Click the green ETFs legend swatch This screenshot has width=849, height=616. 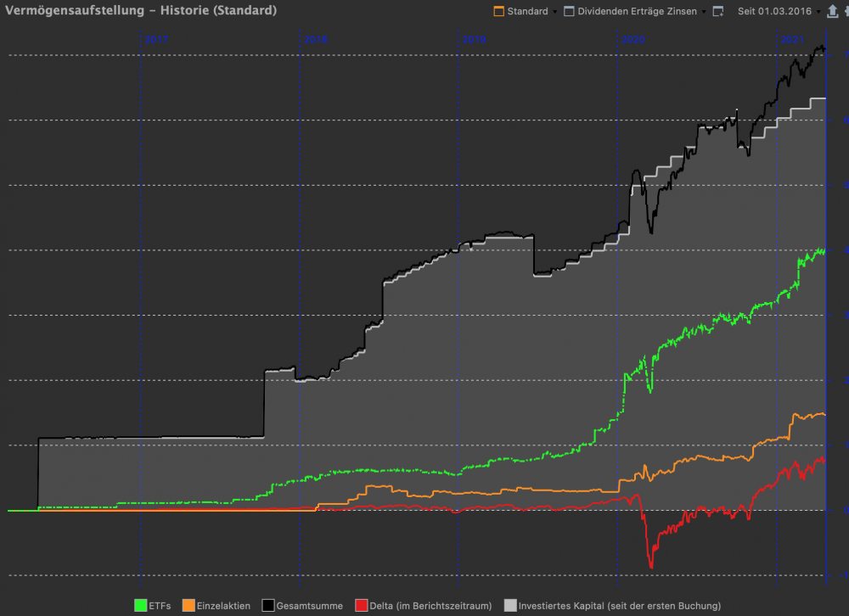pos(141,606)
